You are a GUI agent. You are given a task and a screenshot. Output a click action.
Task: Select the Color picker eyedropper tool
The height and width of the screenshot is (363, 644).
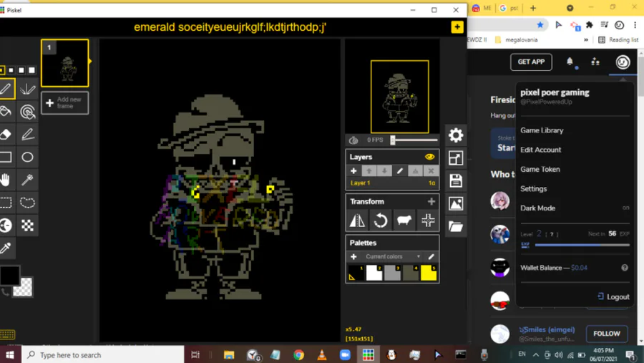(6, 248)
